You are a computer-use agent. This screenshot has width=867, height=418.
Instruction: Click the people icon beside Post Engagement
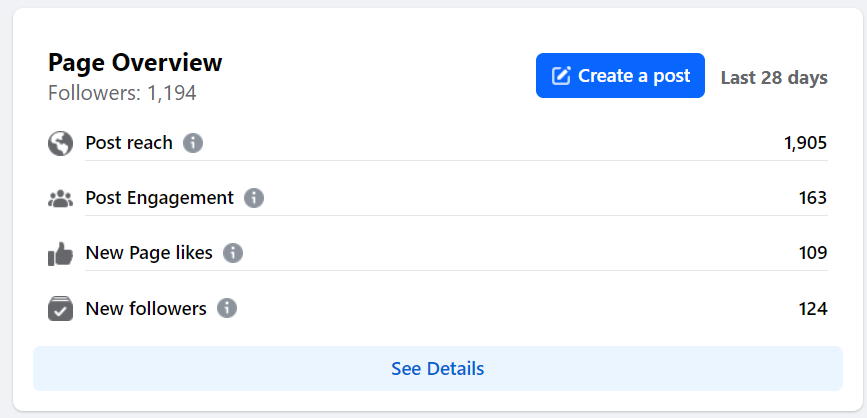[x=61, y=198]
